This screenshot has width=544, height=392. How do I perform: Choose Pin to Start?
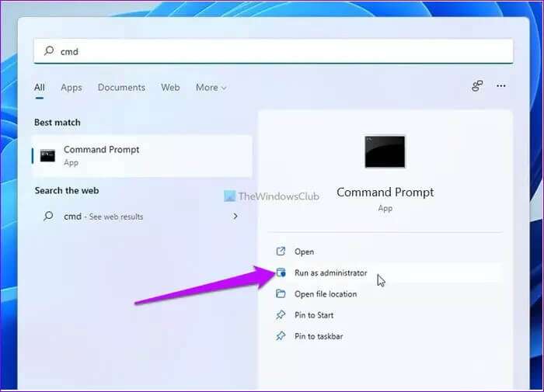click(385, 315)
